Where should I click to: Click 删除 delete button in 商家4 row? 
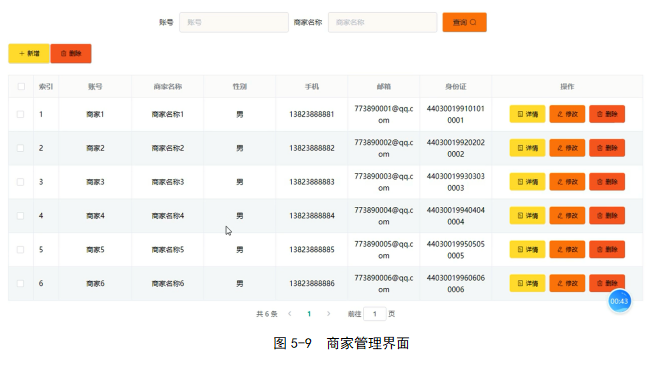click(607, 215)
